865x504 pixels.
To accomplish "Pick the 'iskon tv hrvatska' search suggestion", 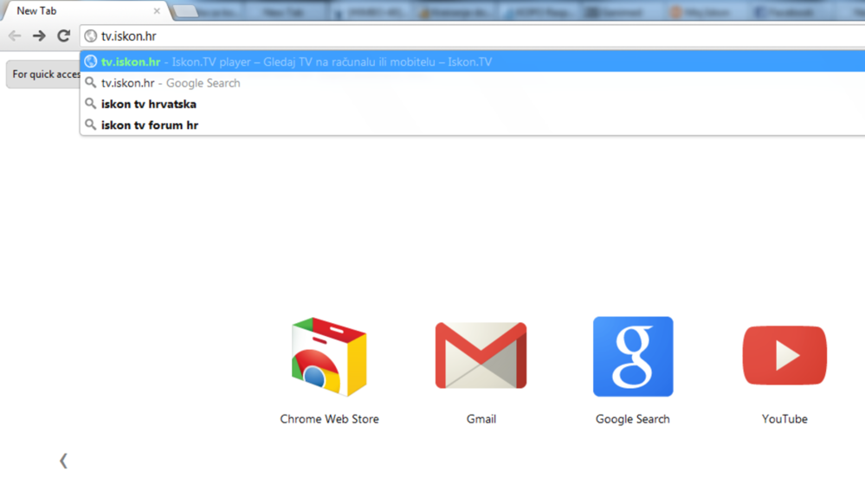I will coord(473,104).
